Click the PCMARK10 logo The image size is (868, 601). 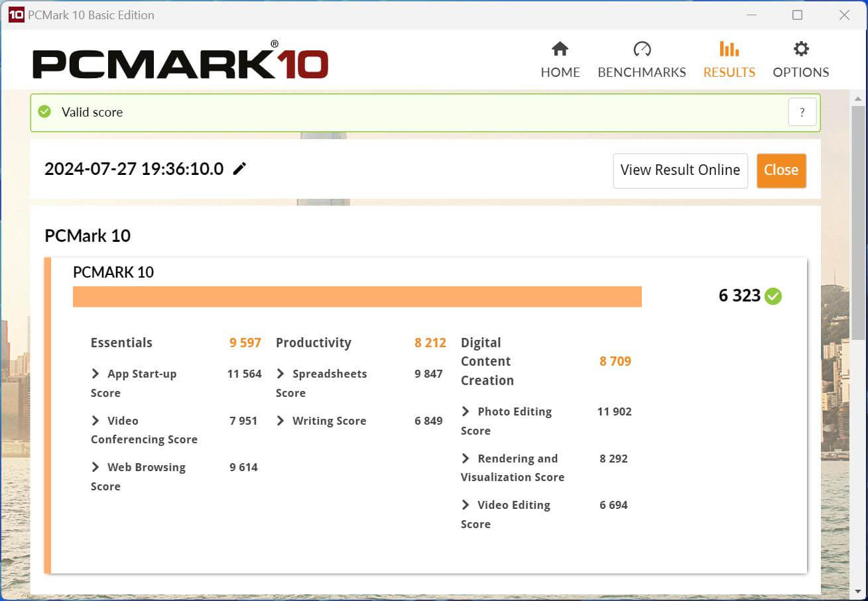180,61
